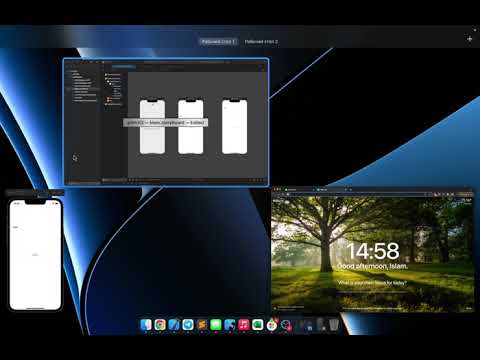
Task: Open Sublime Text from the Dock
Action: pos(202,324)
